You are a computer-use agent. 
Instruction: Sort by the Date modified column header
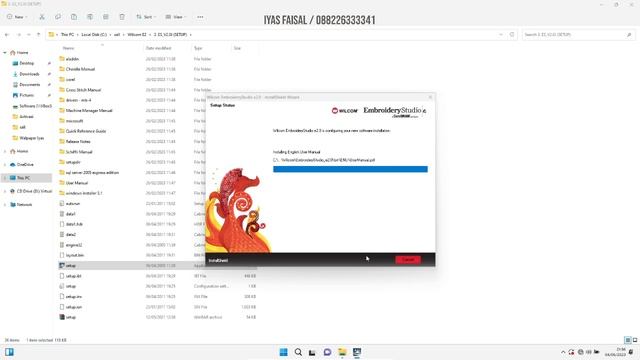(158, 48)
